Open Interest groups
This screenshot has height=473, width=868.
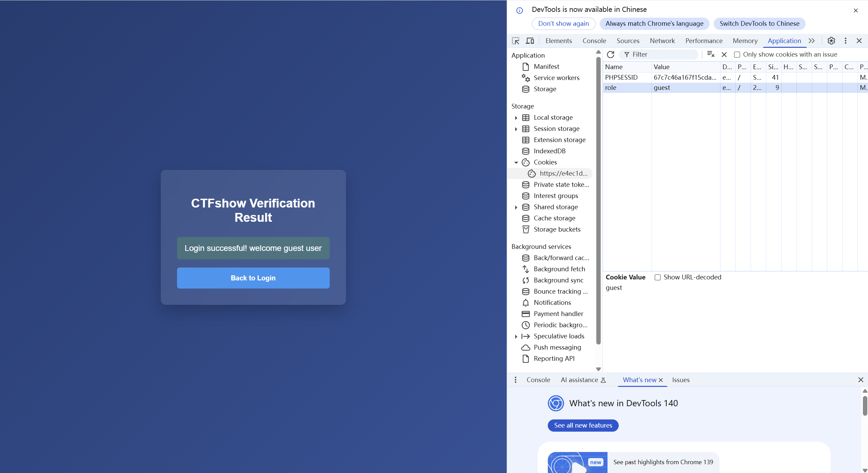click(x=556, y=196)
